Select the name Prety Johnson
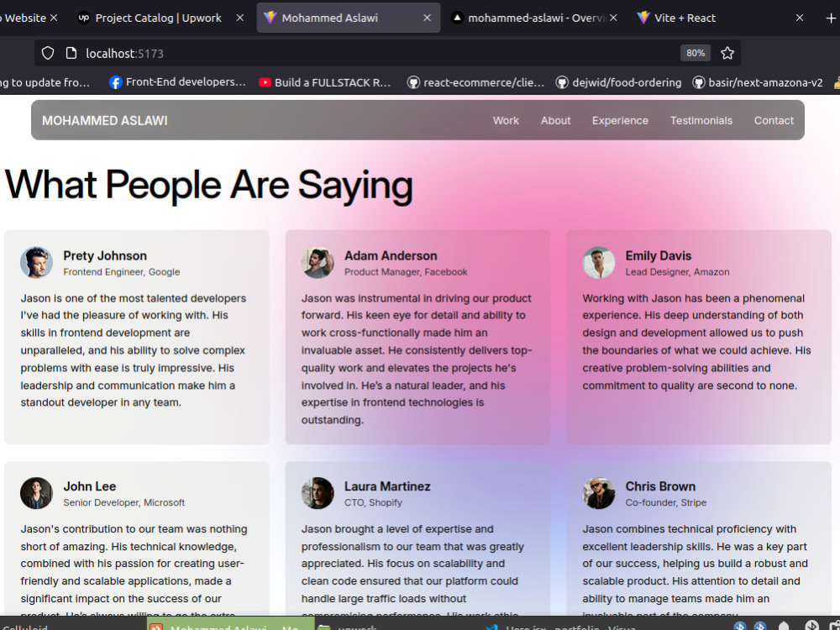Screen dimensions: 840x630 (x=105, y=255)
